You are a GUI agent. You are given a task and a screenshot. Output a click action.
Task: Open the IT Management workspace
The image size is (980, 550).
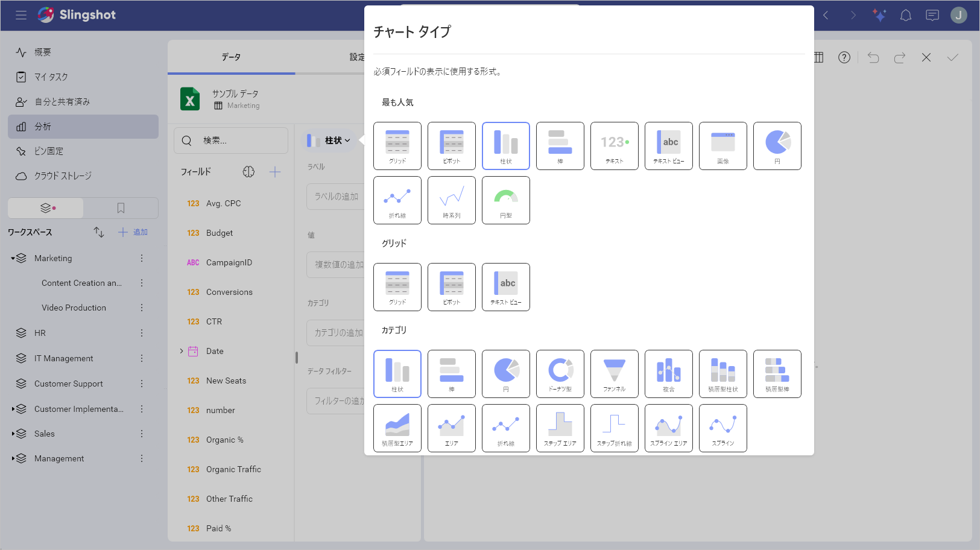[63, 358]
